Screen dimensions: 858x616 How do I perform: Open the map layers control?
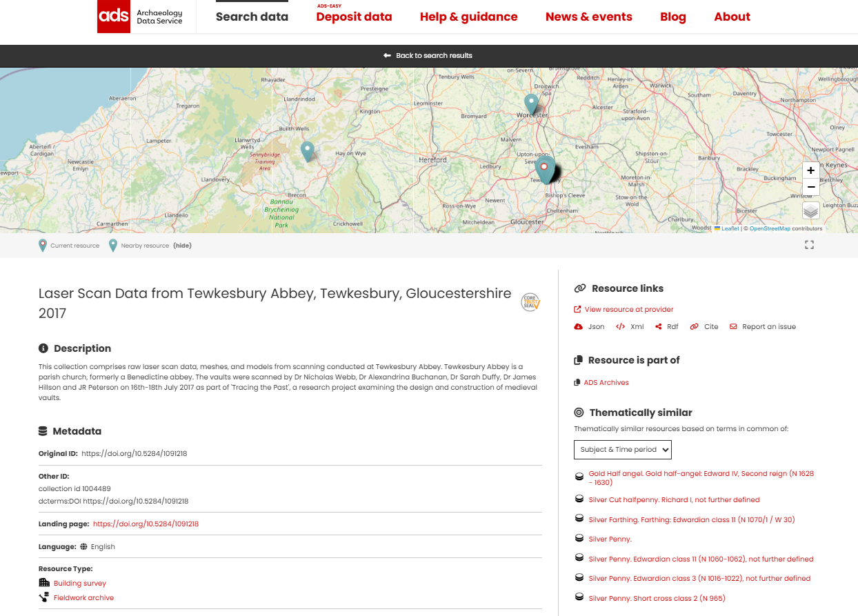tap(810, 210)
